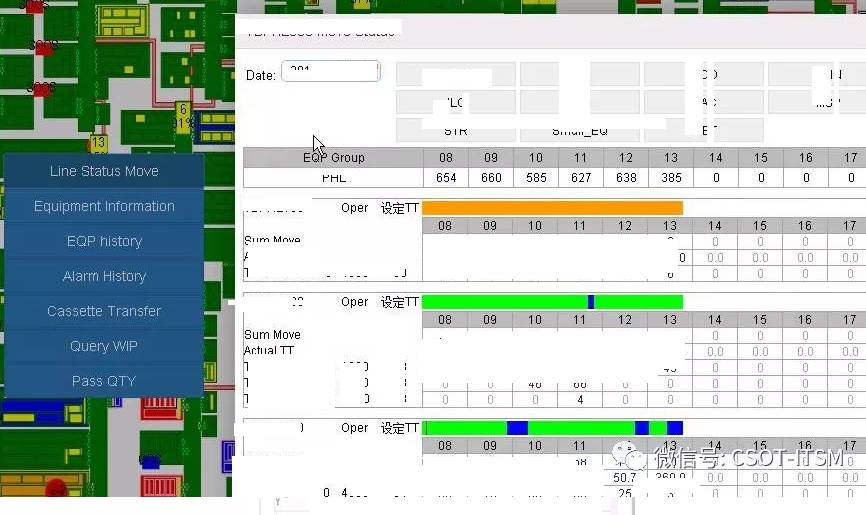Select the PHL row label
This screenshot has height=515, width=866.
(333, 178)
